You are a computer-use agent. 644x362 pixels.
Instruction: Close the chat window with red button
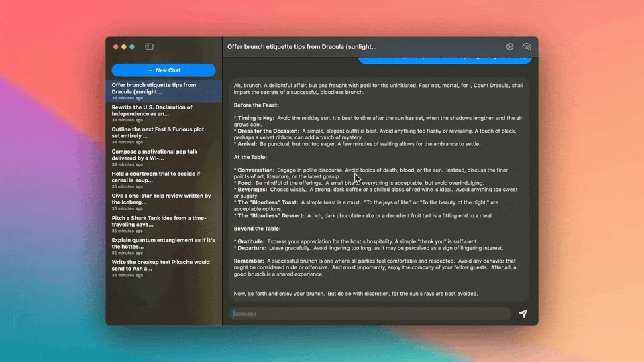click(115, 47)
